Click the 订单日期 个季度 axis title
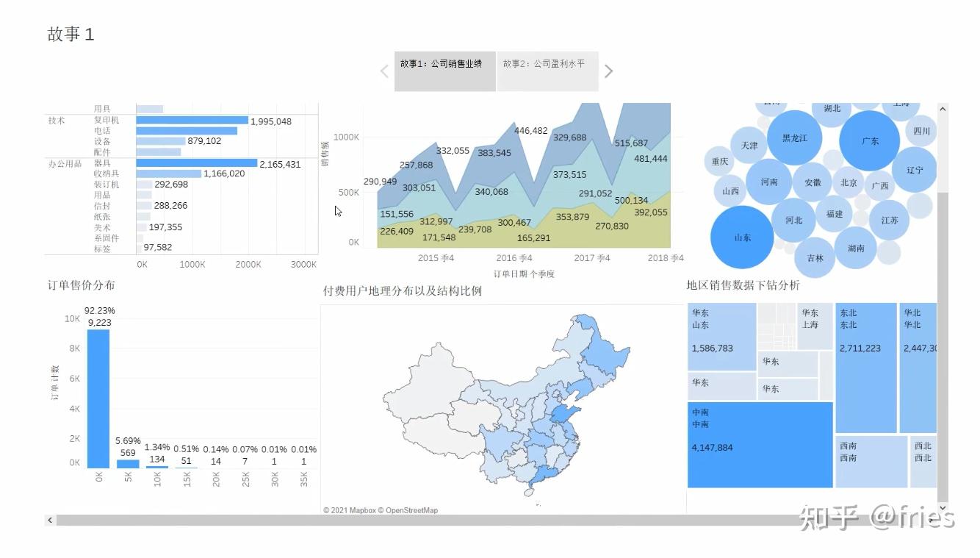 (x=524, y=273)
